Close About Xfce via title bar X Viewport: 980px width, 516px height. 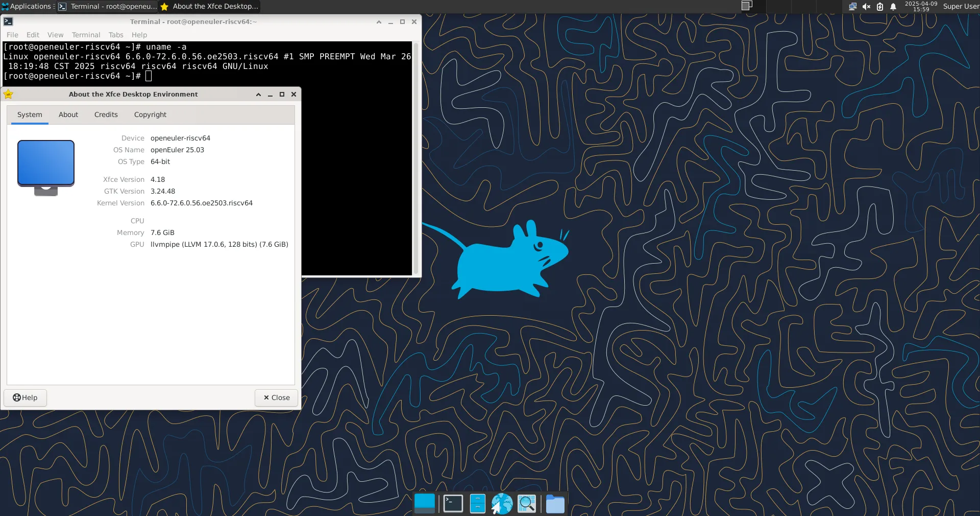(293, 95)
